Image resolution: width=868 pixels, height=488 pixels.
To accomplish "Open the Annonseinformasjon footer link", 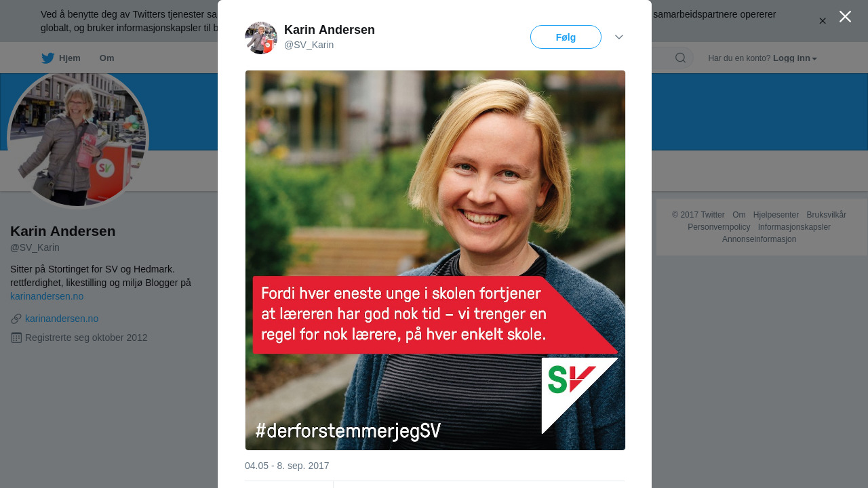I will click(759, 239).
